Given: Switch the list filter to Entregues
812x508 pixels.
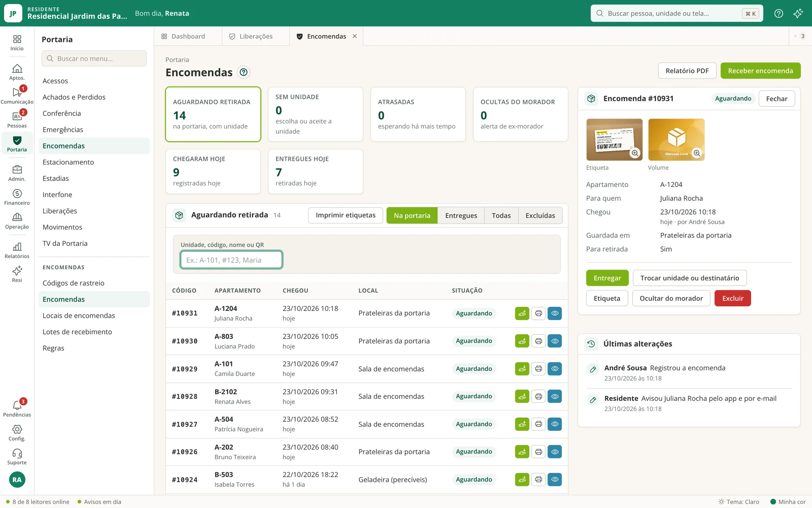Looking at the screenshot, I should point(461,215).
